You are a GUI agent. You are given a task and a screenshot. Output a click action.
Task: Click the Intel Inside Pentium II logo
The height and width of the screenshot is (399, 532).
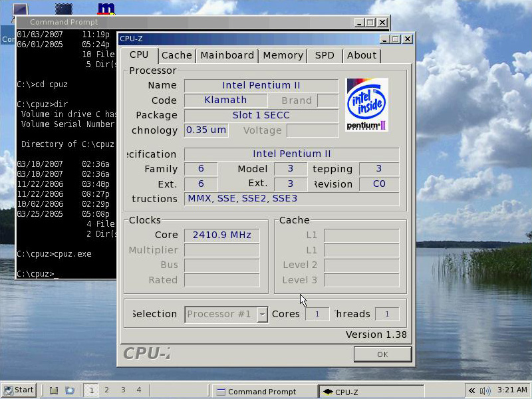click(367, 104)
